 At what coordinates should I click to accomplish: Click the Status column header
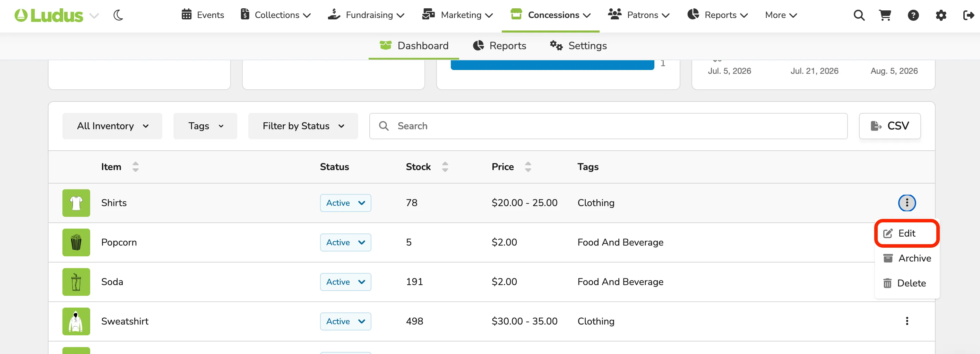click(x=334, y=167)
